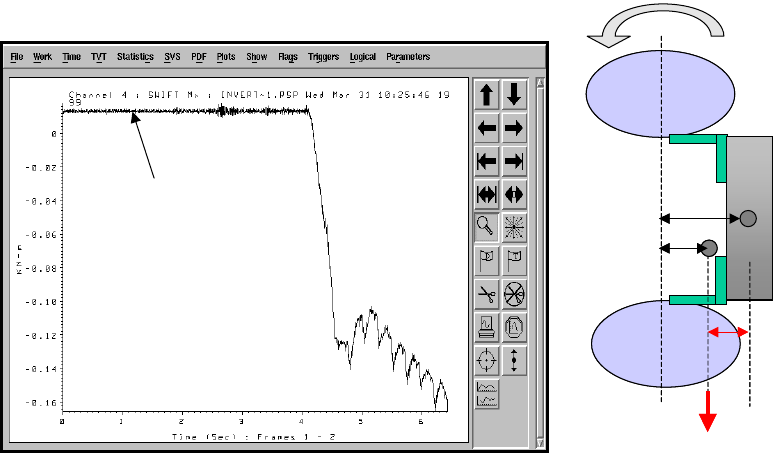Click the second flag marker button
The height and width of the screenshot is (454, 774).
(514, 261)
